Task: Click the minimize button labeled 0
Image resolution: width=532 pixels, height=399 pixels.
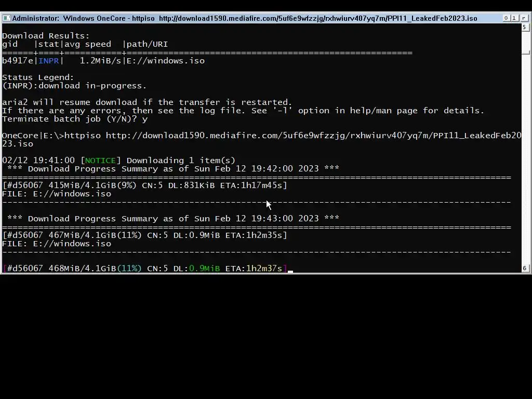Action: (506, 18)
